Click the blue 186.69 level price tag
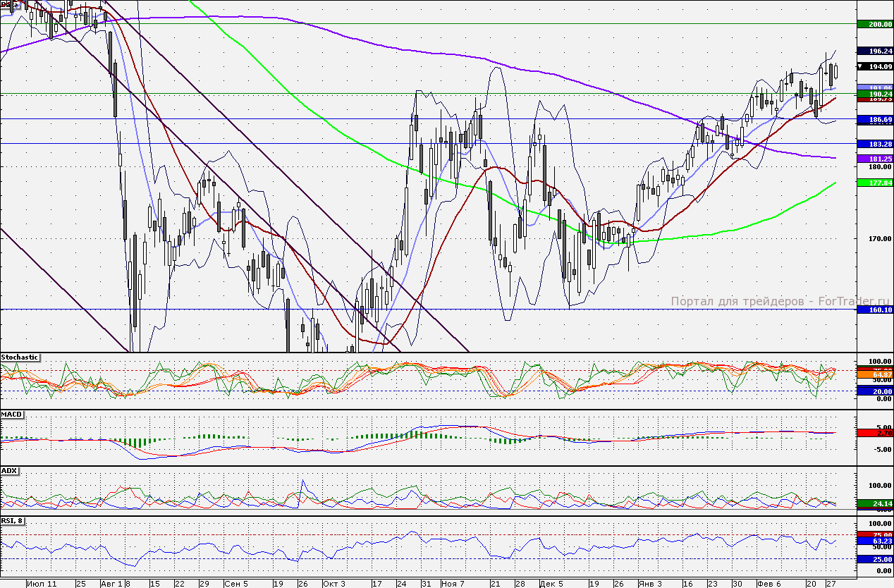The height and width of the screenshot is (588, 894). (x=875, y=121)
